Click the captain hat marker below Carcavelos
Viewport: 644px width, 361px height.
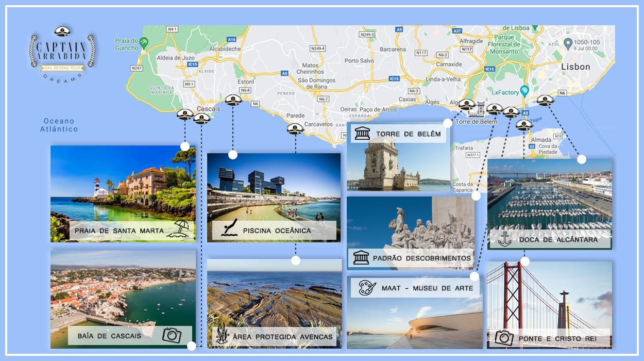(x=295, y=128)
